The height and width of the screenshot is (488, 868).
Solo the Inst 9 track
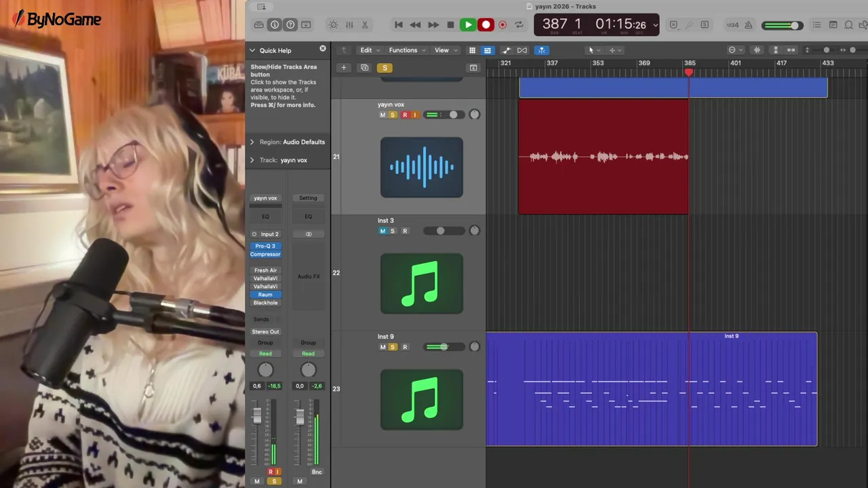coord(392,347)
